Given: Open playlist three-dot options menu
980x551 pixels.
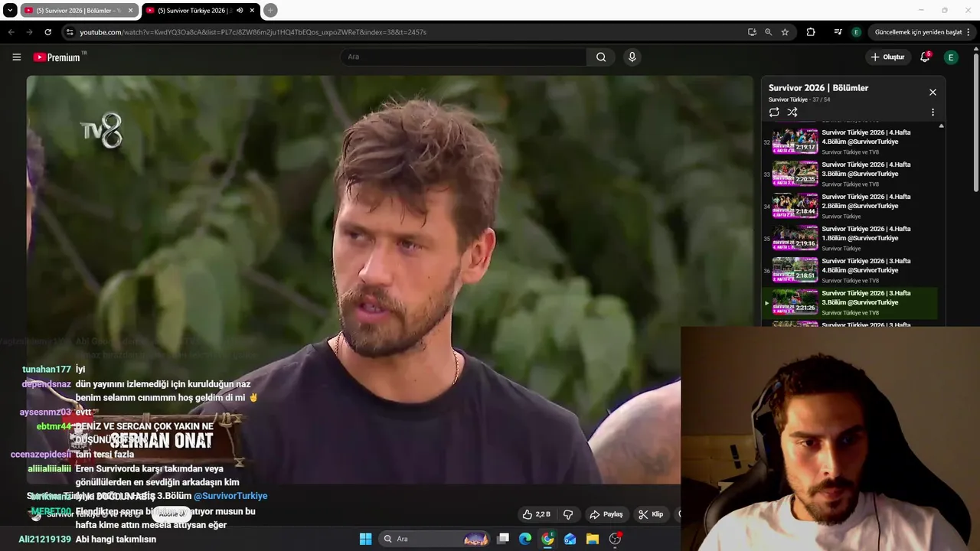Looking at the screenshot, I should click(x=933, y=112).
